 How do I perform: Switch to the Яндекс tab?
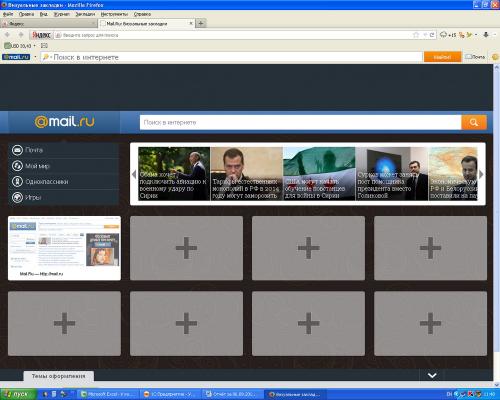click(48, 23)
